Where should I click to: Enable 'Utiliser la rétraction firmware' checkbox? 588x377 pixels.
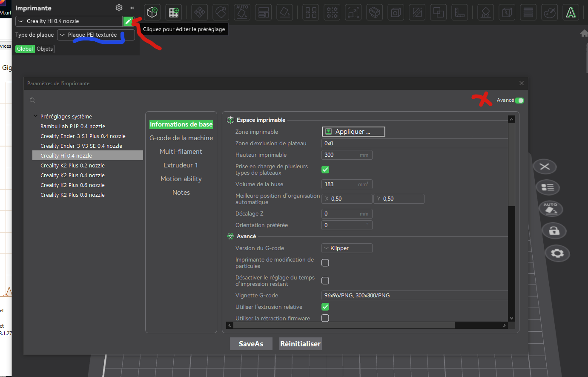click(325, 318)
